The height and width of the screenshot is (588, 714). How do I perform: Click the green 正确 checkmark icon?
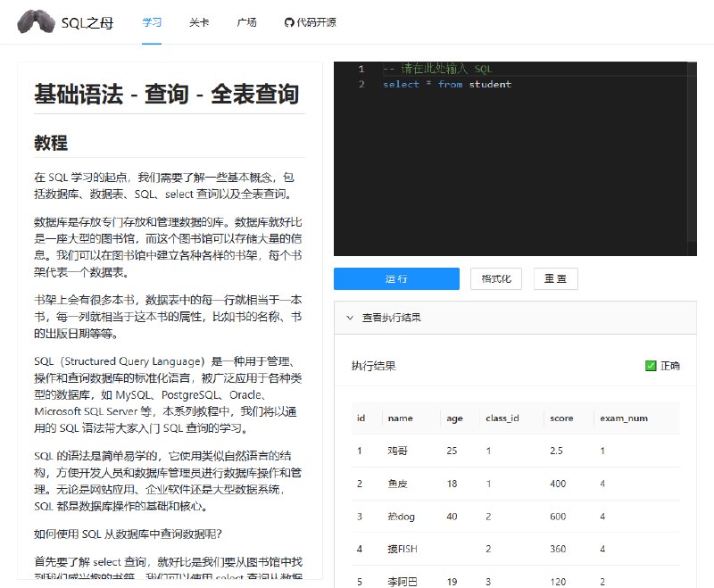651,365
